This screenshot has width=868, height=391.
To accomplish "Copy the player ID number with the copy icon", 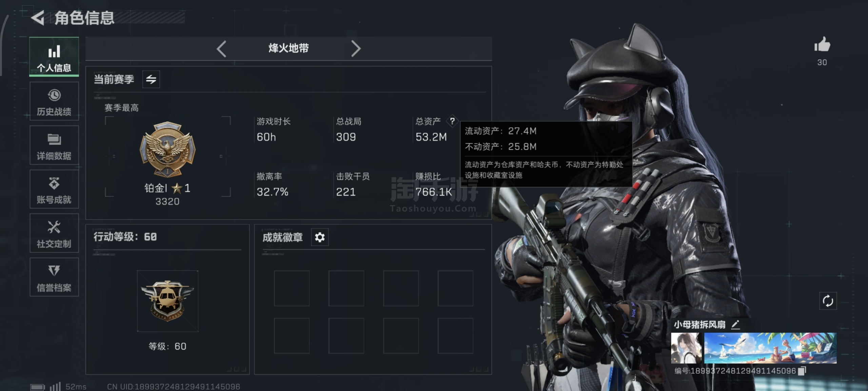I will click(802, 371).
